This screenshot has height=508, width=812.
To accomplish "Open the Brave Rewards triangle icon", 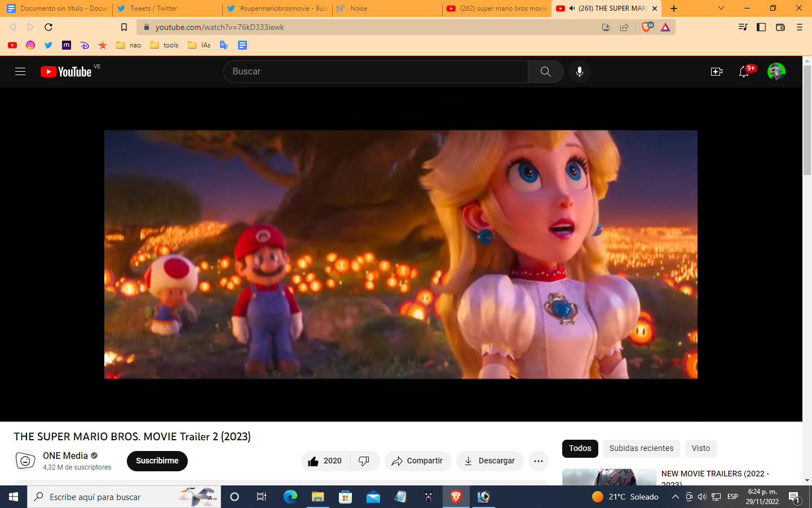I will (665, 27).
